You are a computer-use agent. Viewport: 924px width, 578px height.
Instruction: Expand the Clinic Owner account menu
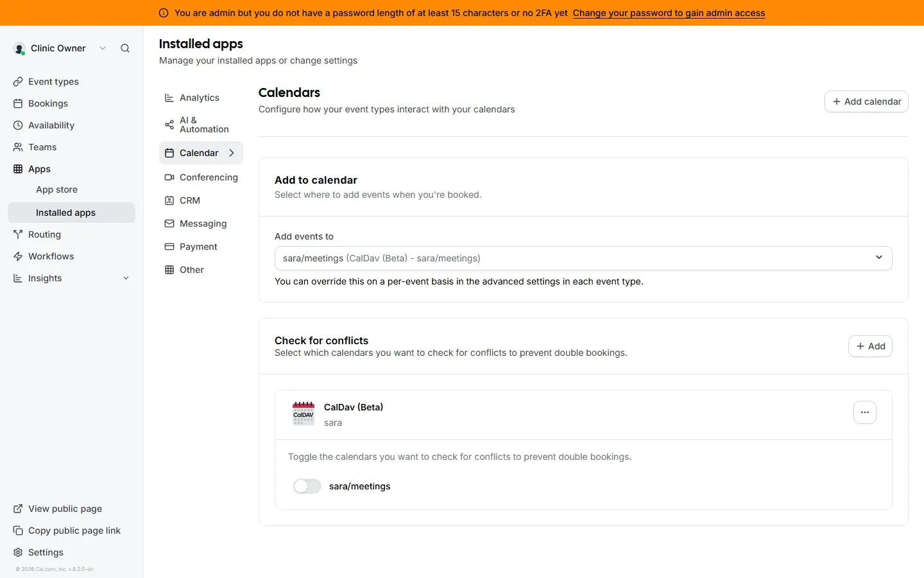(103, 48)
